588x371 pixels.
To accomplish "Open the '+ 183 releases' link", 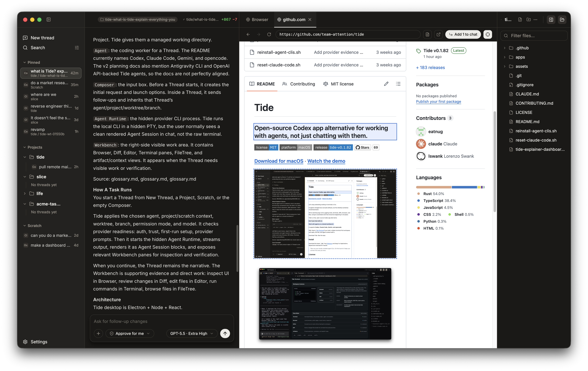I will coord(431,68).
